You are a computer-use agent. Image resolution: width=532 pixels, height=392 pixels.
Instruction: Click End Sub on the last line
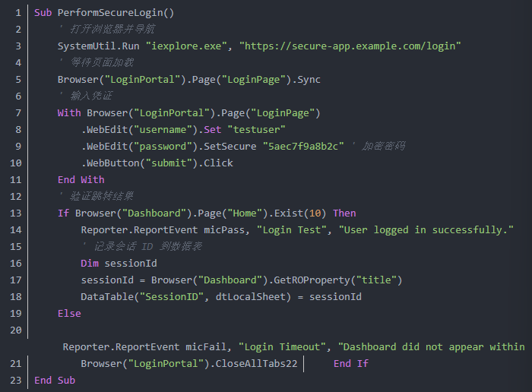click(55, 381)
